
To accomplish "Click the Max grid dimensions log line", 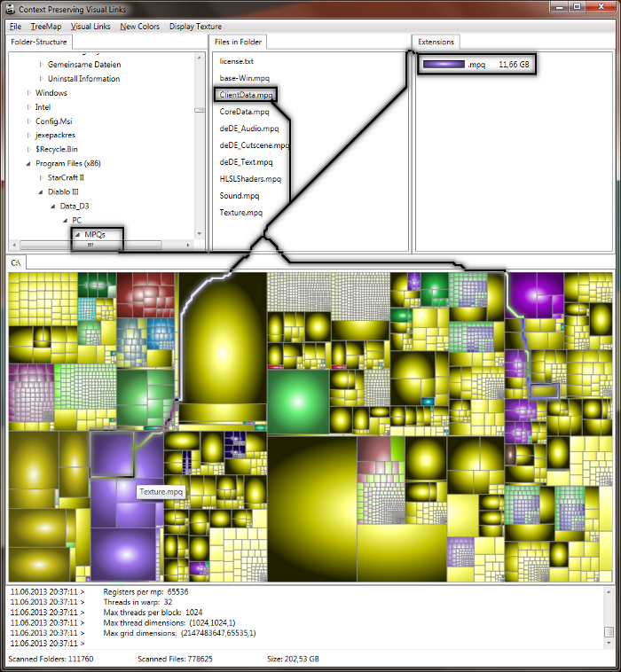I will click(x=179, y=633).
